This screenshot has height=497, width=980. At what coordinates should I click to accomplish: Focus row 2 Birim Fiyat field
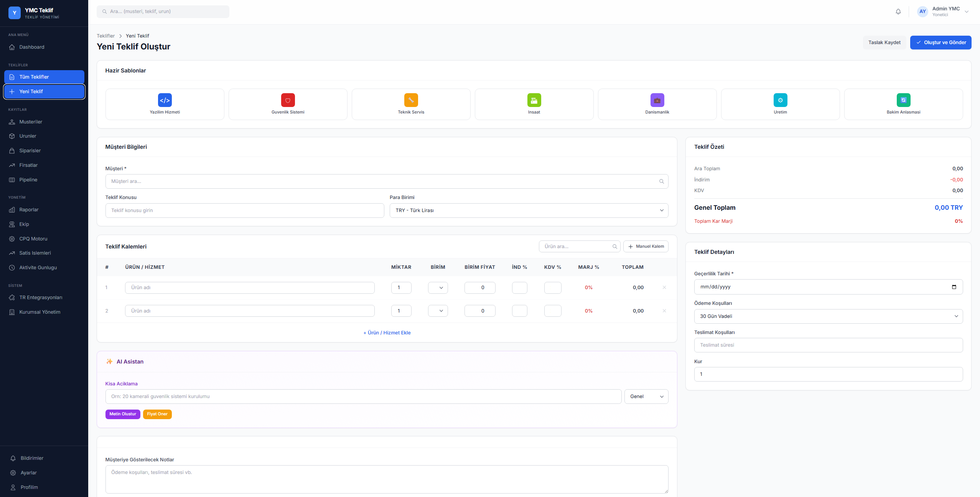(x=480, y=311)
